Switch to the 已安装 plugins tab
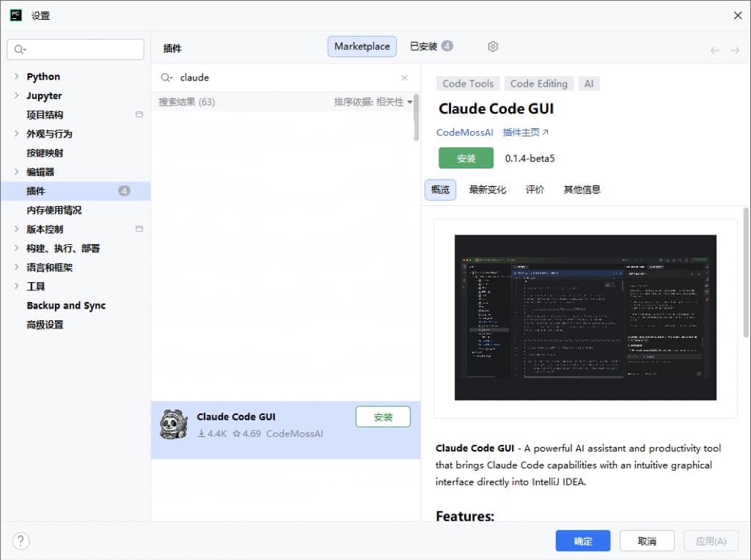 click(431, 46)
